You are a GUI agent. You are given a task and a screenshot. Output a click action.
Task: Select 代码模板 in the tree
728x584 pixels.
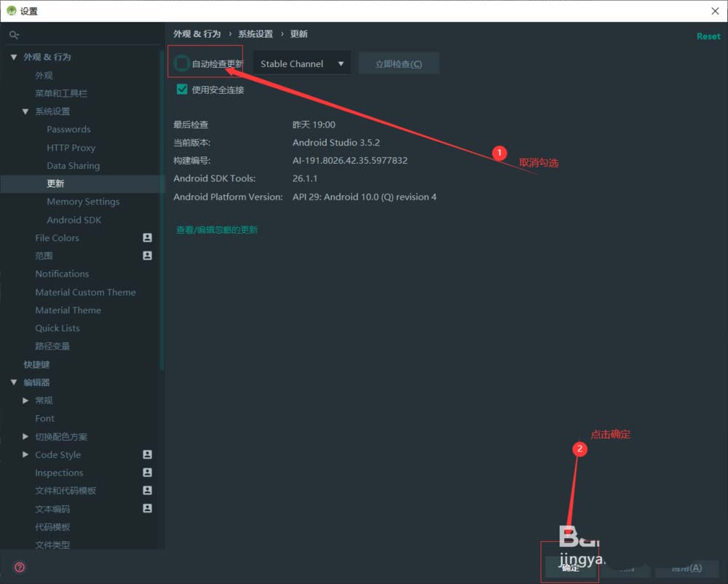(x=52, y=527)
